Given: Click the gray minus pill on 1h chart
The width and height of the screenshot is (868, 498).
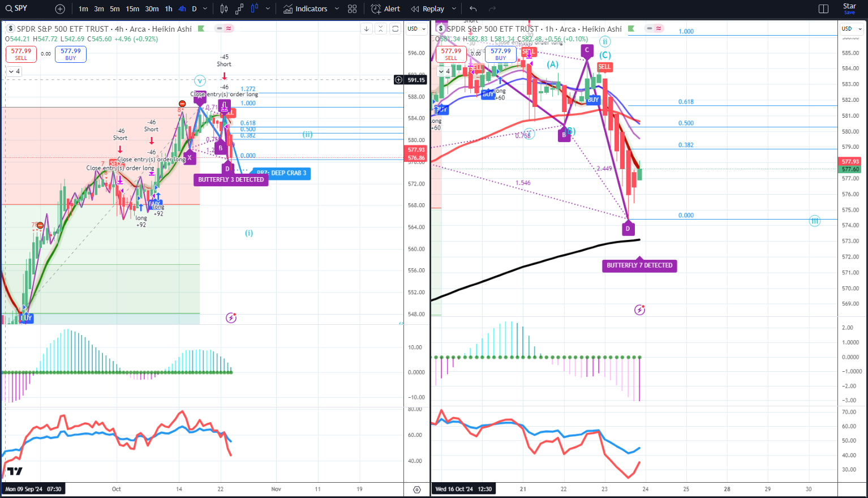Looking at the screenshot, I should (x=650, y=28).
